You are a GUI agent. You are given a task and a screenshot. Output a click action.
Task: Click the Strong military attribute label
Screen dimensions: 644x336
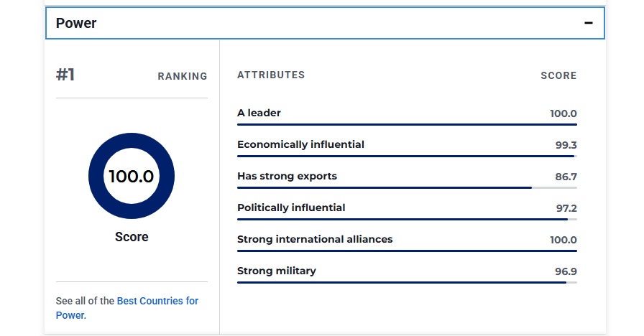point(277,271)
